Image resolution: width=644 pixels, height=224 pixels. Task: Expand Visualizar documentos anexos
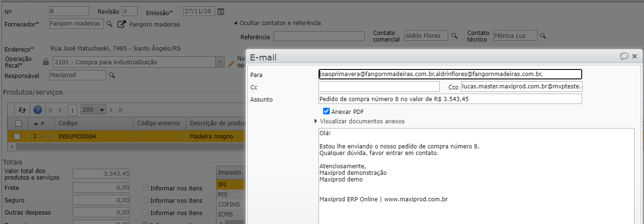tap(360, 121)
